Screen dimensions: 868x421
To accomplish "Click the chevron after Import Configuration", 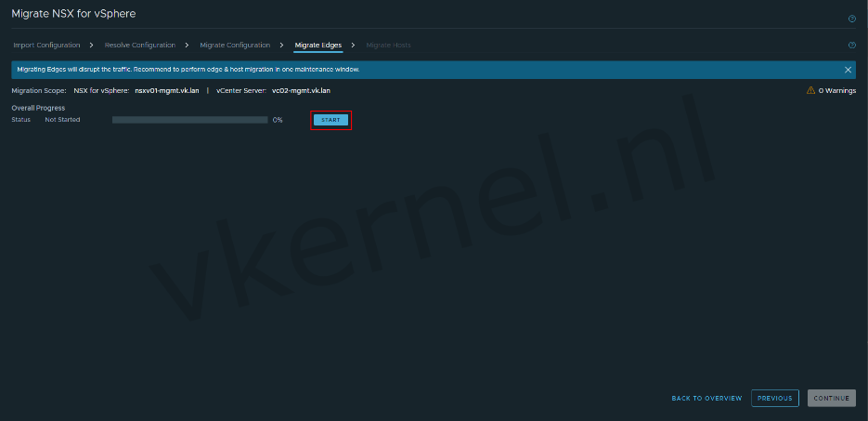I will (91, 45).
